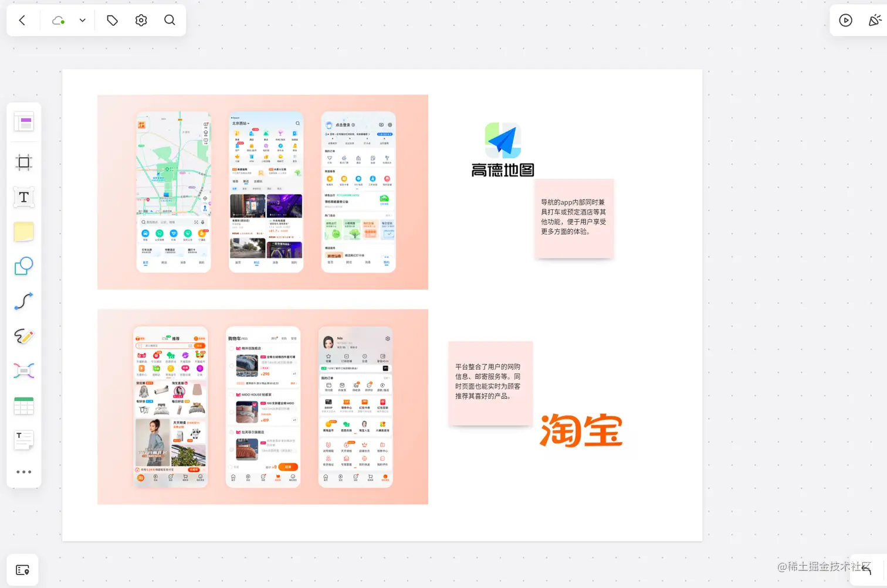Open more tools via three dots
The image size is (887, 588).
24,472
